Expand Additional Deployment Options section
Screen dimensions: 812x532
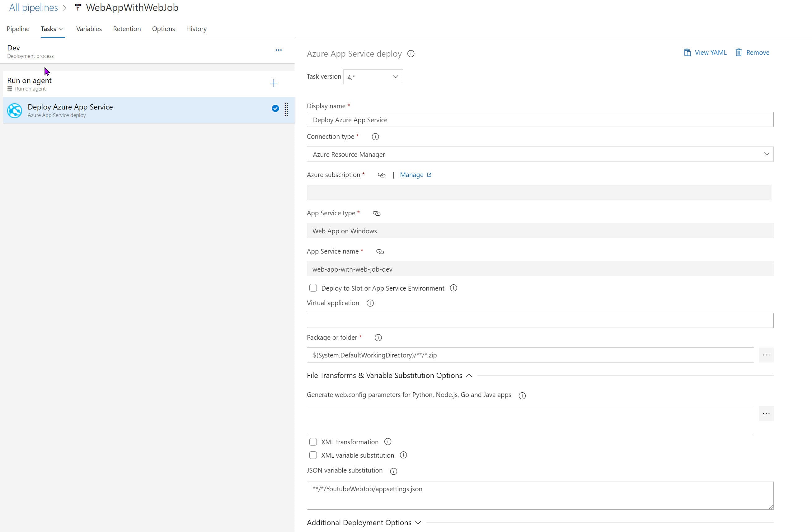coord(418,522)
